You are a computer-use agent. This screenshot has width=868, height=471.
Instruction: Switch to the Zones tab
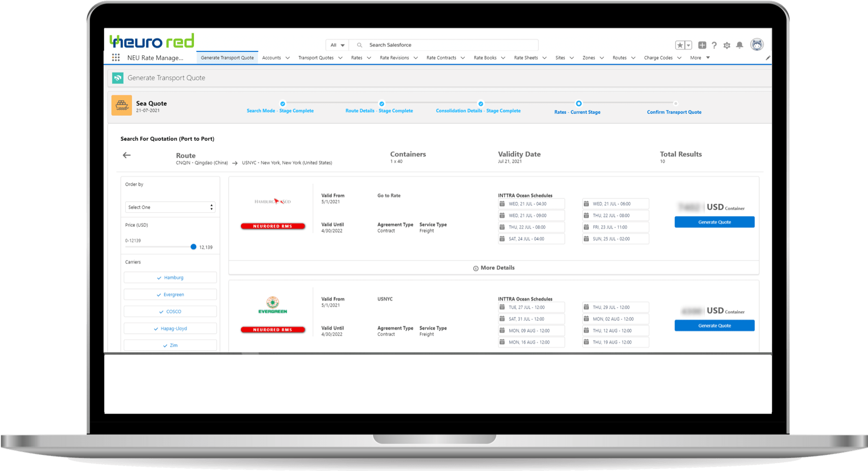point(589,57)
